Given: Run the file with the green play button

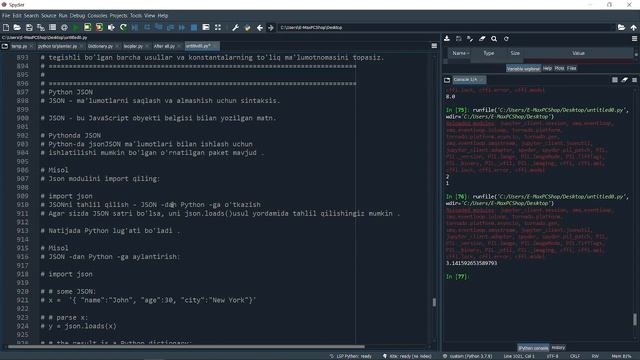Looking at the screenshot, I should [x=76, y=27].
